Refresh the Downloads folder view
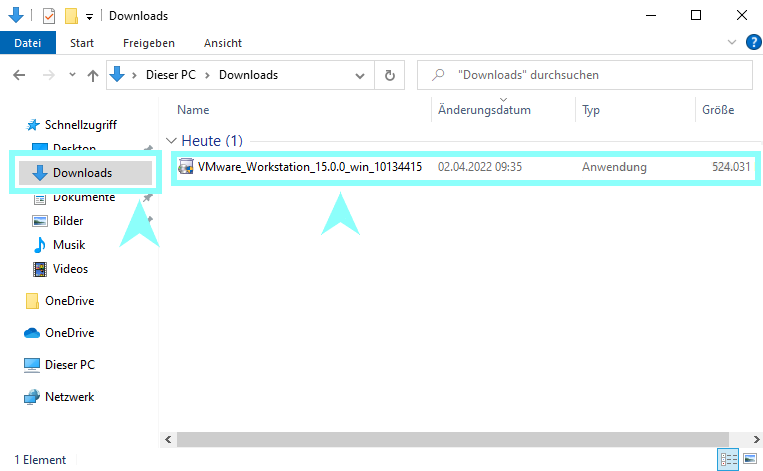763x471 pixels. [x=390, y=75]
